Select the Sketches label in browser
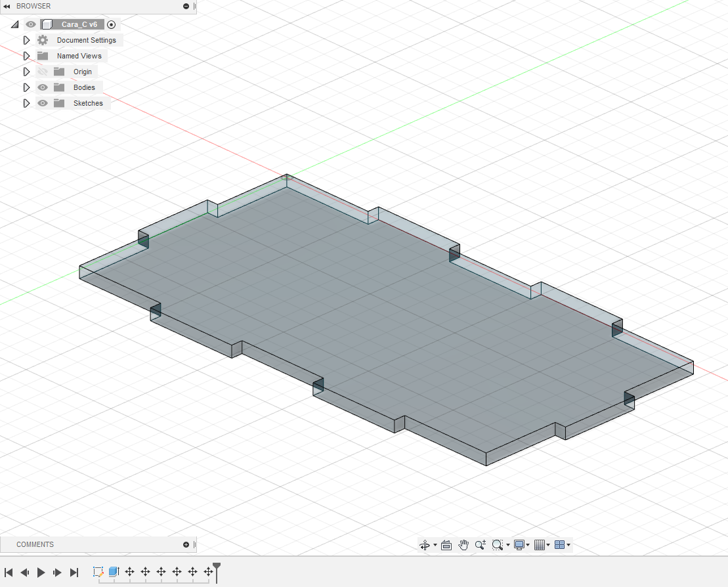This screenshot has width=728, height=587. tap(88, 103)
